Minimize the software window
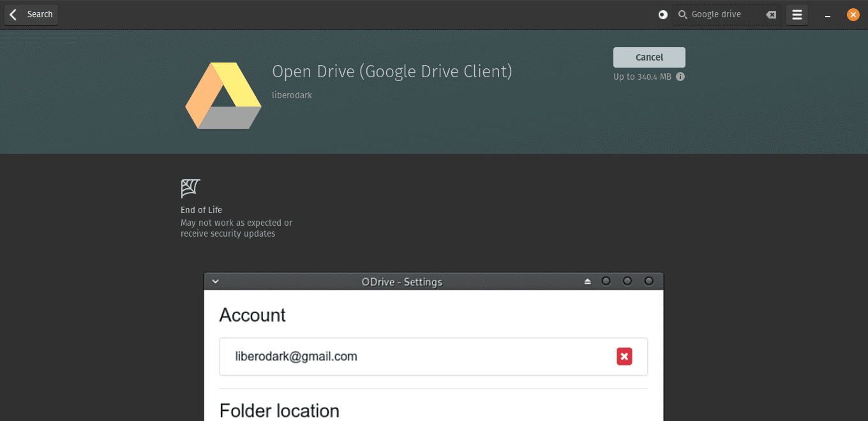 pos(828,15)
